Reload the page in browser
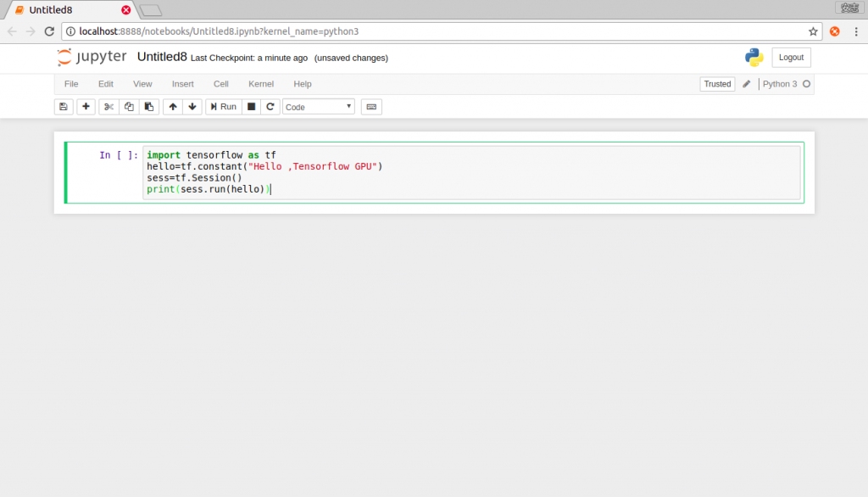The height and width of the screenshot is (497, 868). coord(49,31)
